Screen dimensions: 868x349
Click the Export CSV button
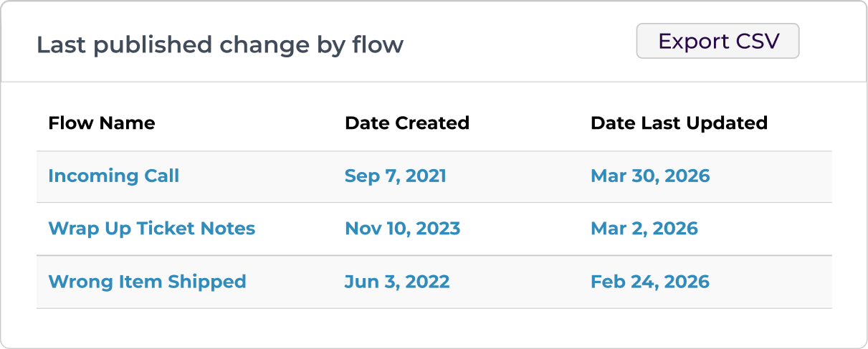[717, 42]
